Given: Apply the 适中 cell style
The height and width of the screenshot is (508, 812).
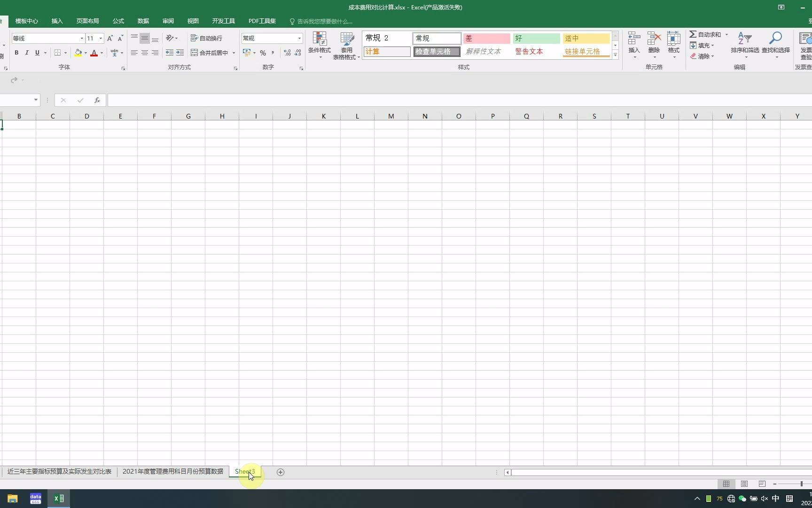Looking at the screenshot, I should click(x=586, y=38).
